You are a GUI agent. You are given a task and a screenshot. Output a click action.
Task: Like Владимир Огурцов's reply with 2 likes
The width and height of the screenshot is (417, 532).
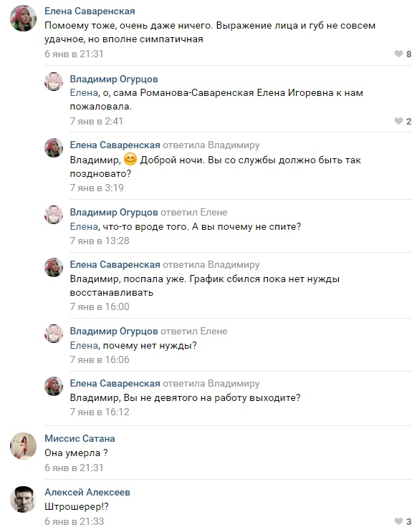point(403,121)
